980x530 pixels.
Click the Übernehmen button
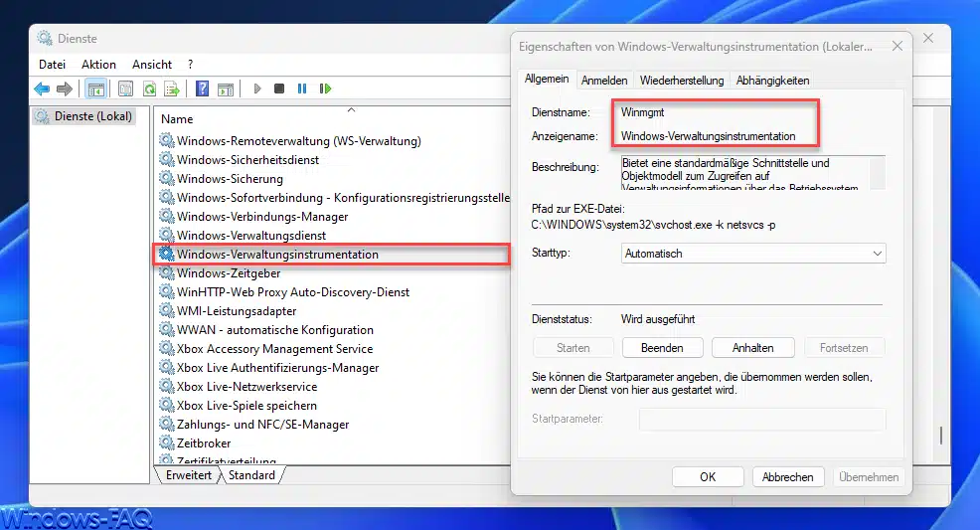point(869,477)
